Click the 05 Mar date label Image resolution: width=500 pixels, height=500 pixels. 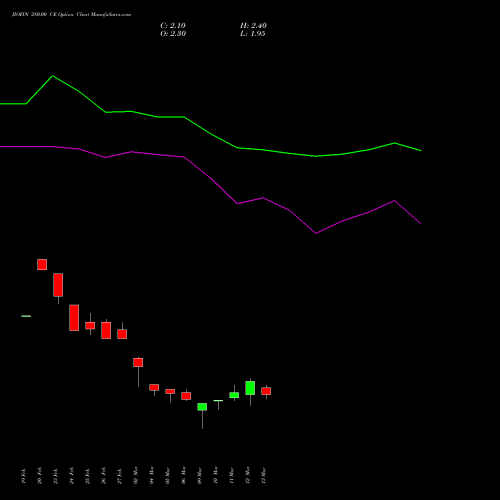click(167, 475)
